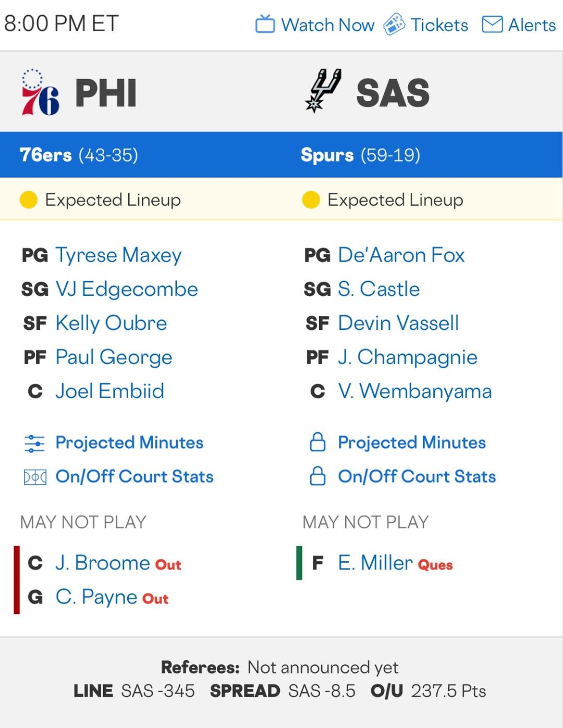Click the Alerts envelope icon

pos(492,24)
